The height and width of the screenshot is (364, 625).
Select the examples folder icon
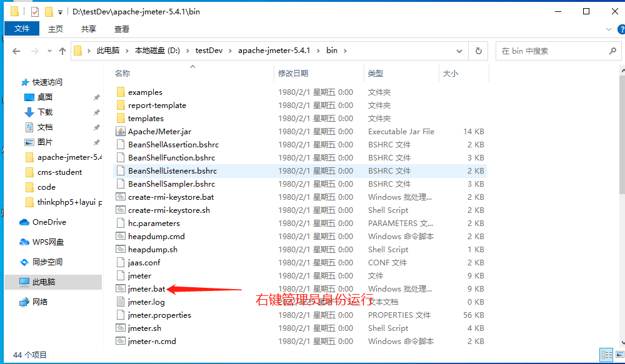121,92
